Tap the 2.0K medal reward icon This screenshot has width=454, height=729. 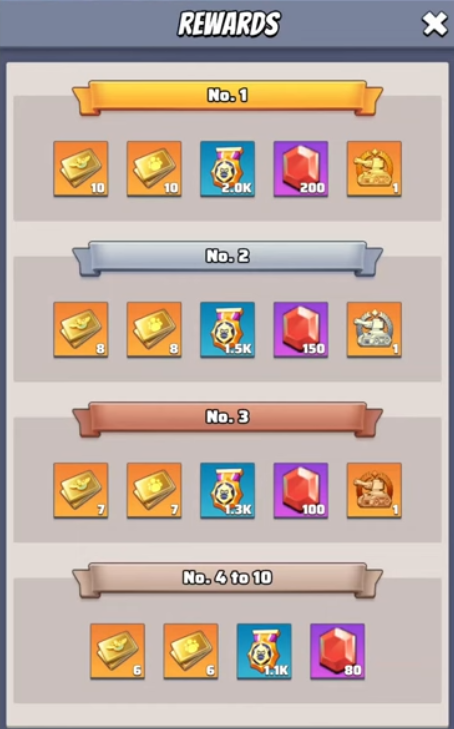click(228, 169)
